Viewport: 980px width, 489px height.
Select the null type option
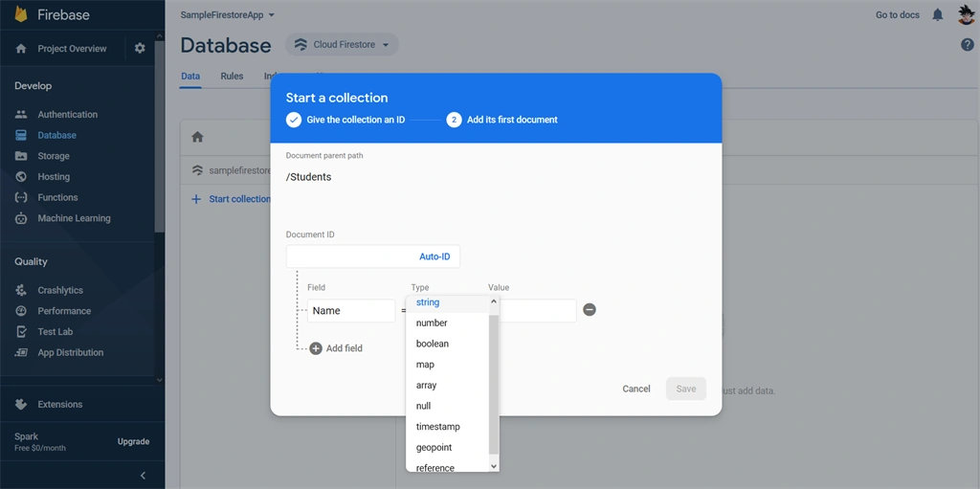click(x=448, y=406)
